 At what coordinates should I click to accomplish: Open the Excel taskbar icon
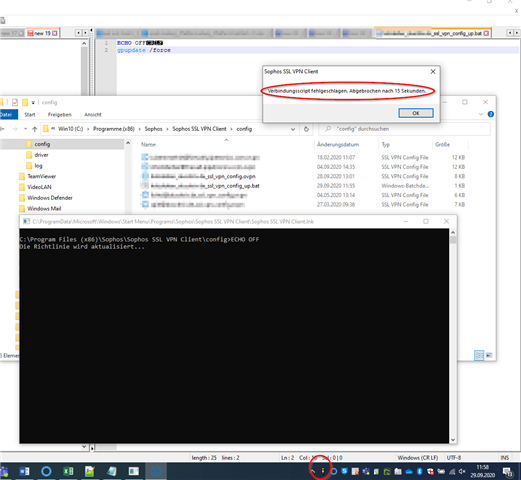pos(68,471)
